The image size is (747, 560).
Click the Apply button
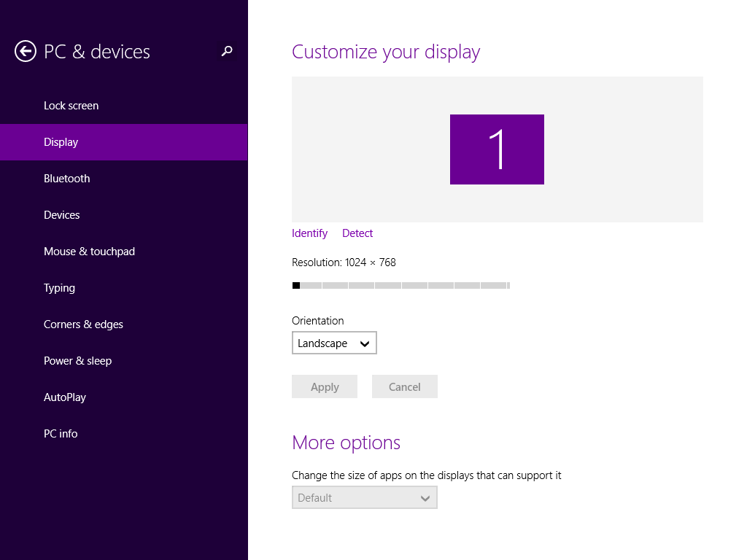(x=325, y=386)
